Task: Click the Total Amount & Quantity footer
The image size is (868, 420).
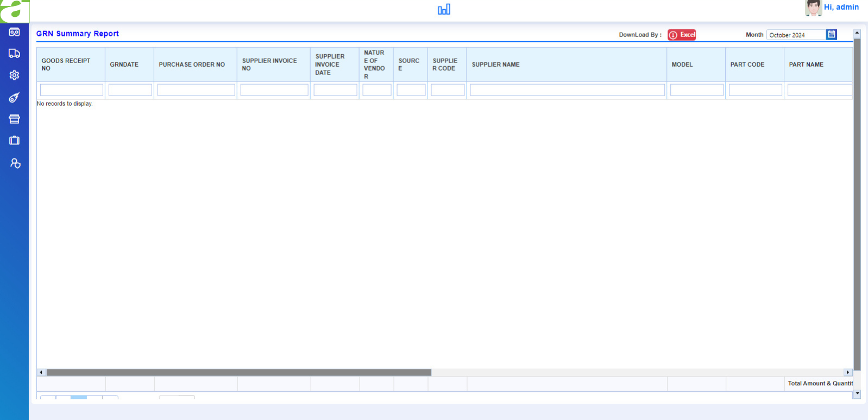Action: (x=820, y=383)
